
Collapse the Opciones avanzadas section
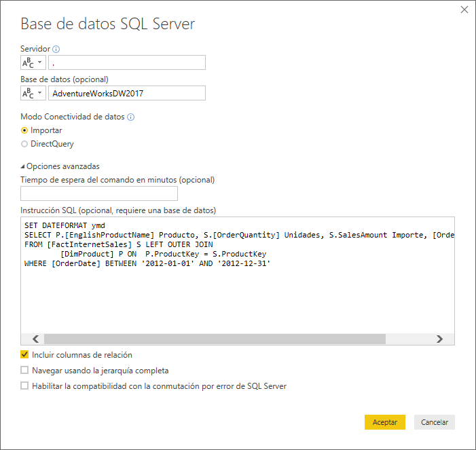[x=23, y=166]
